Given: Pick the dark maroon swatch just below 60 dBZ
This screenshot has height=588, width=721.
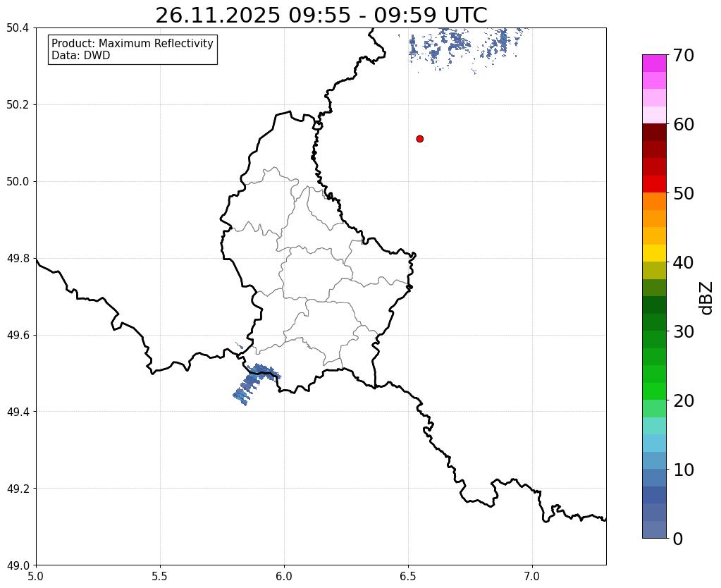Looking at the screenshot, I should [x=654, y=132].
